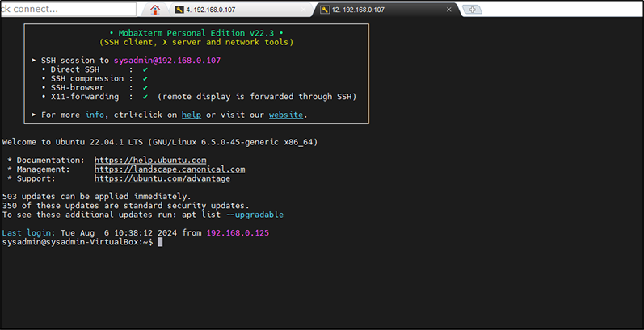The image size is (644, 330).
Task: Click the info link in banner
Action: coord(95,115)
